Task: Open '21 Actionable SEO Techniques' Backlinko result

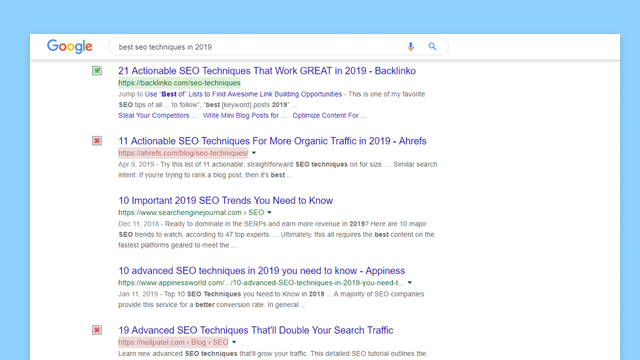Action: (267, 71)
